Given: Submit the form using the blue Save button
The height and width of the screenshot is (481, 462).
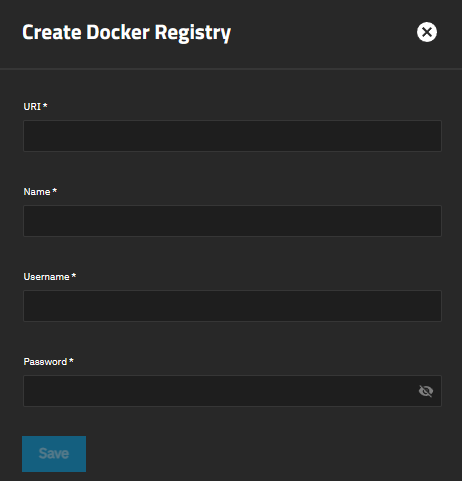Looking at the screenshot, I should [54, 454].
